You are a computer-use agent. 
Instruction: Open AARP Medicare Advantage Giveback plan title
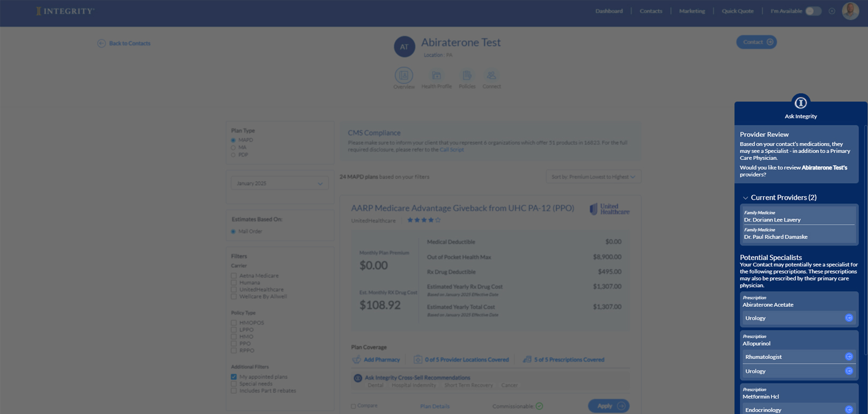462,208
